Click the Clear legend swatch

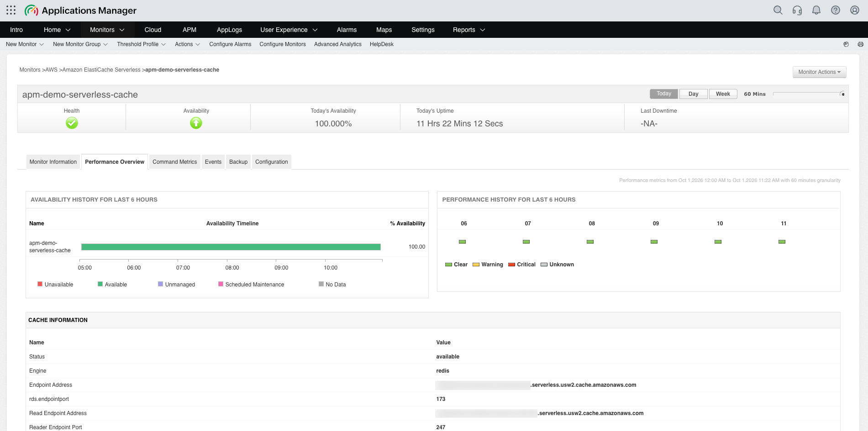448,265
